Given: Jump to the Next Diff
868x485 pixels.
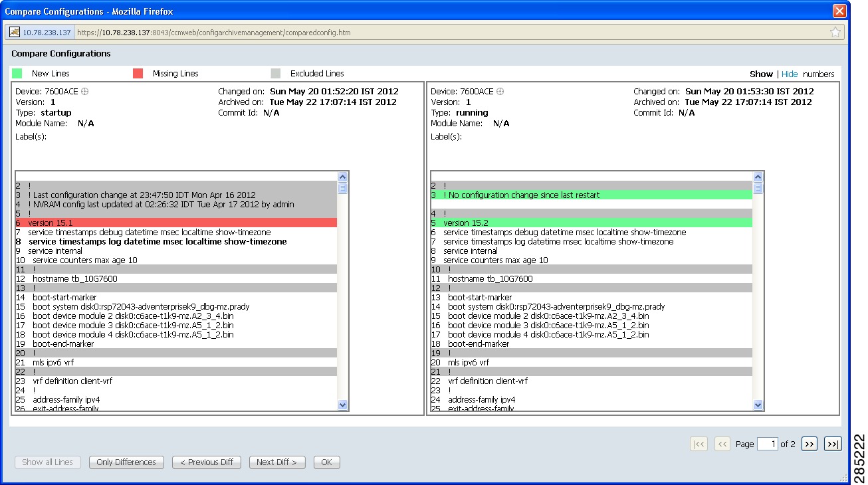Looking at the screenshot, I should pyautogui.click(x=276, y=462).
